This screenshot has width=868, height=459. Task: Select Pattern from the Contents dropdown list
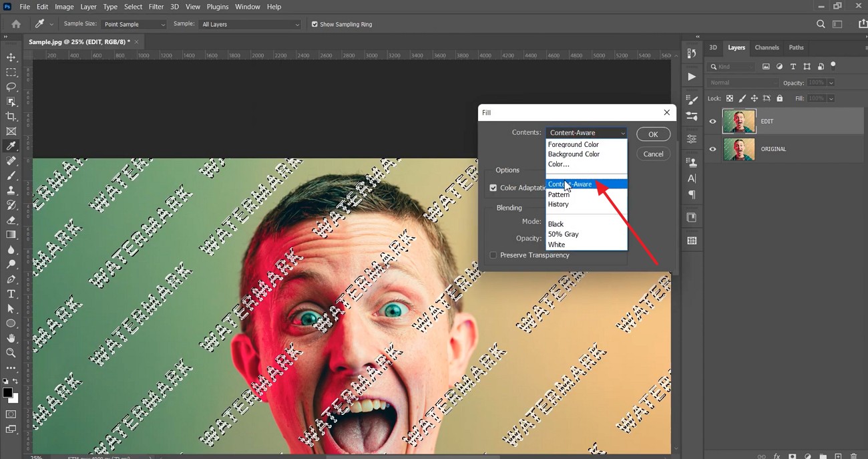pyautogui.click(x=560, y=194)
